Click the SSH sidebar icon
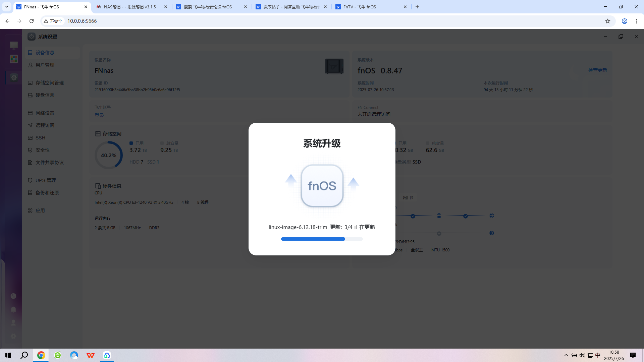Screen dimensions: 644x362 30,138
